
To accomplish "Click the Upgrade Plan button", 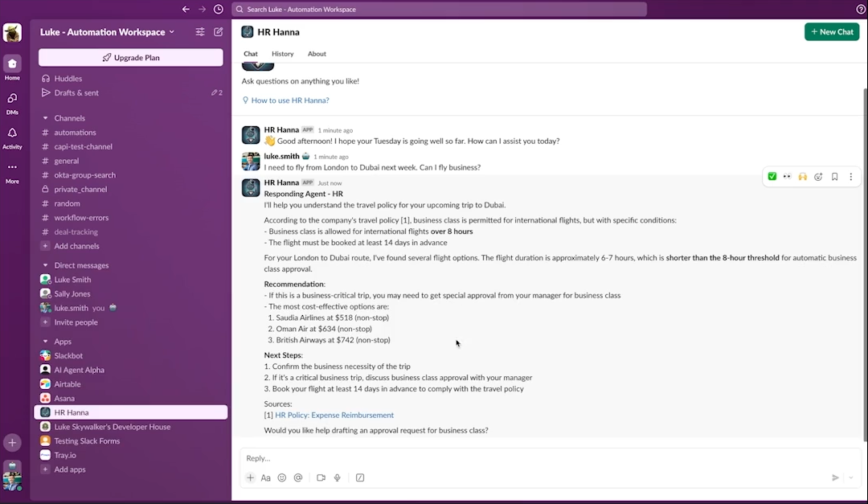I will point(131,58).
